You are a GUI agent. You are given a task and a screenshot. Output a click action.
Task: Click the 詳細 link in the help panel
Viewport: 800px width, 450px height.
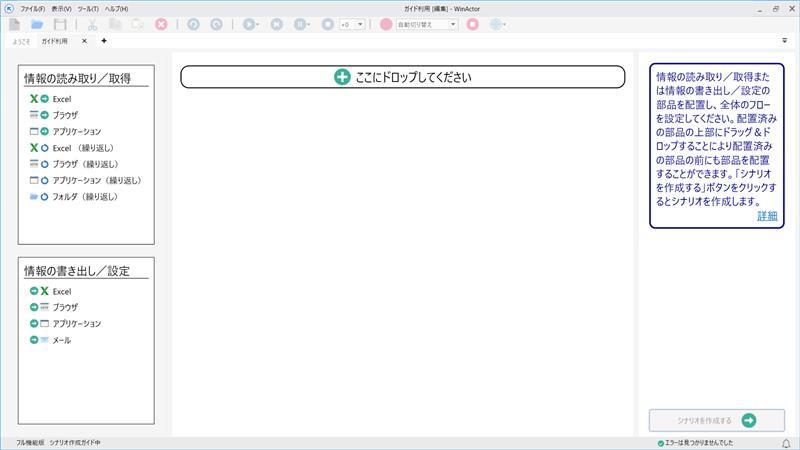(766, 216)
